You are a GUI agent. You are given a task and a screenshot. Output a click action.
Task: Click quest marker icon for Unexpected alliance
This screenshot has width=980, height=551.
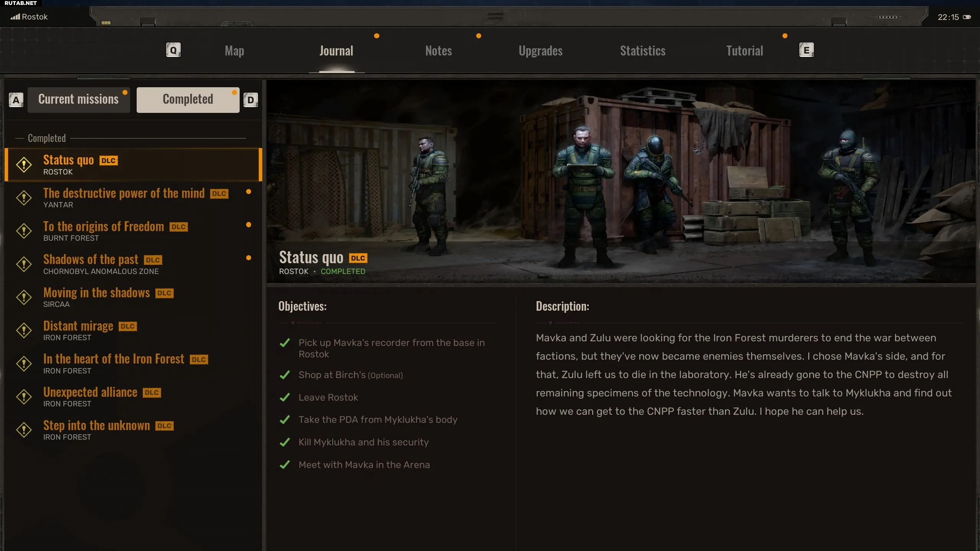[24, 397]
